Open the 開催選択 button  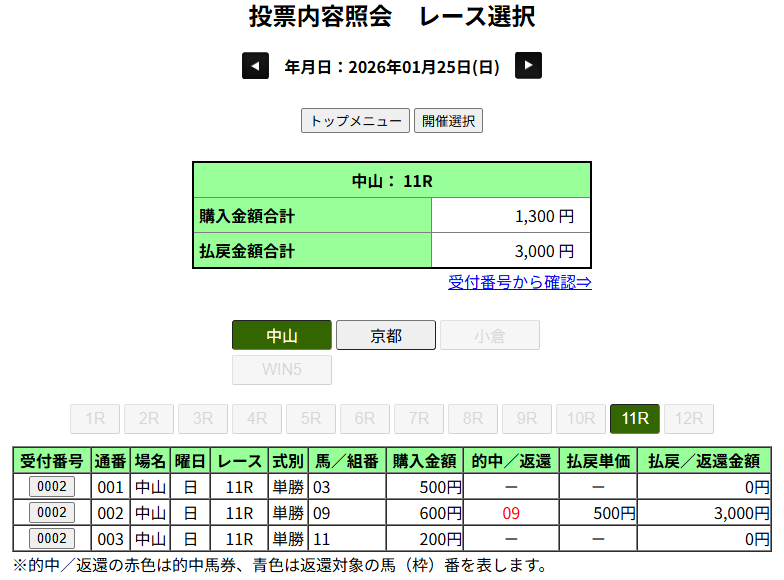[x=448, y=121]
